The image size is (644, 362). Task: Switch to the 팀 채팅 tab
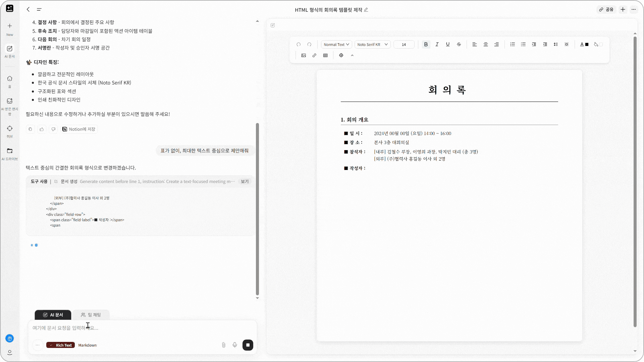(x=91, y=315)
